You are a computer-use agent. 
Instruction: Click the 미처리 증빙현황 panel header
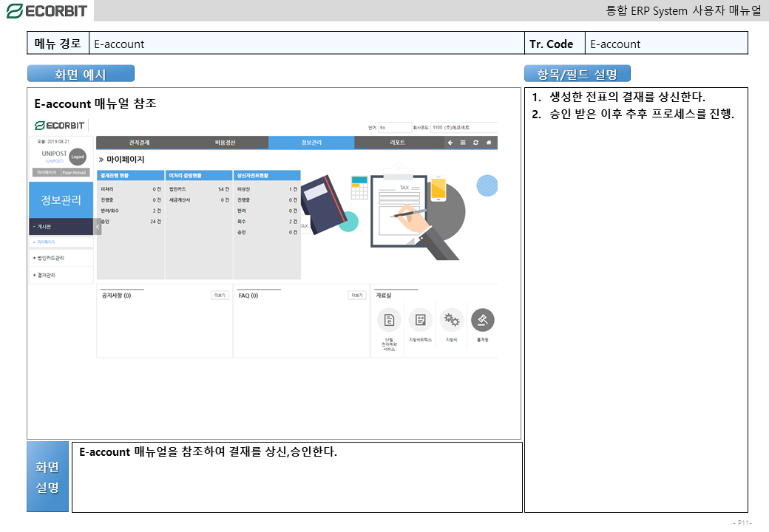coord(199,175)
